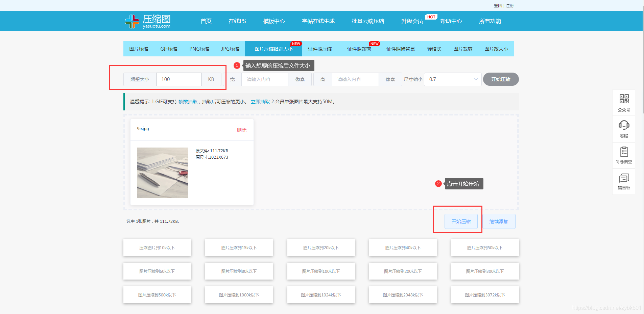Switch to the 证件照换背景 tab
The height and width of the screenshot is (314, 644).
click(x=401, y=49)
